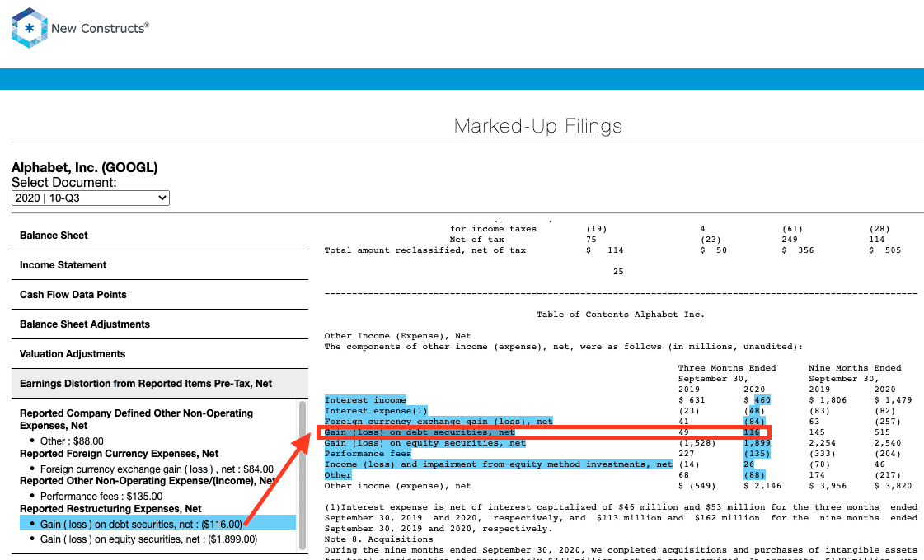This screenshot has height=560, width=924.
Task: Click 'Table of Contents Alphabet Inc.' text
Action: pos(621,315)
